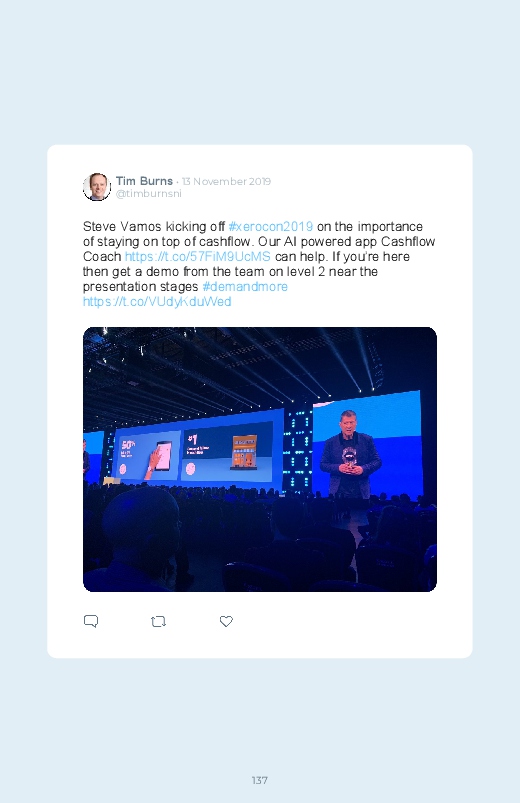Screen dimensions: 520x803
Task: Follow the t.co/VUdyKduWed link
Action: 157,301
